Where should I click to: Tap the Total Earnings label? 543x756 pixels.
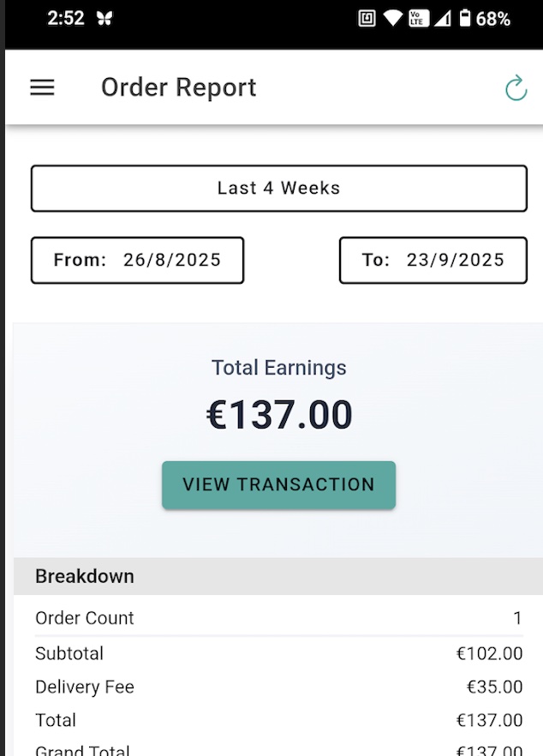tap(279, 368)
